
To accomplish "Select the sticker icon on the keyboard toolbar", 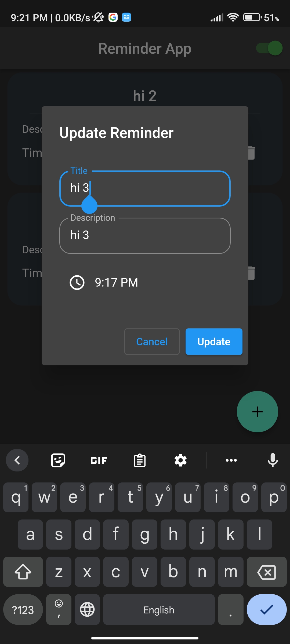I will pyautogui.click(x=58, y=460).
